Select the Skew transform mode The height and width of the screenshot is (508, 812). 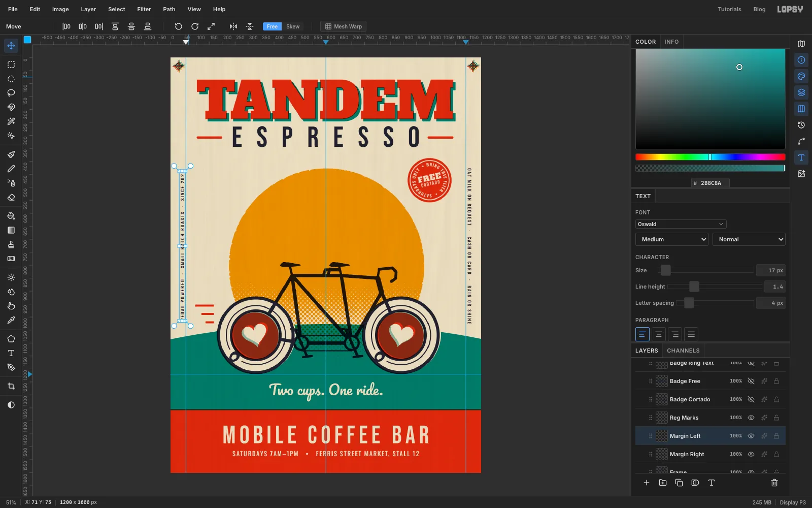293,26
